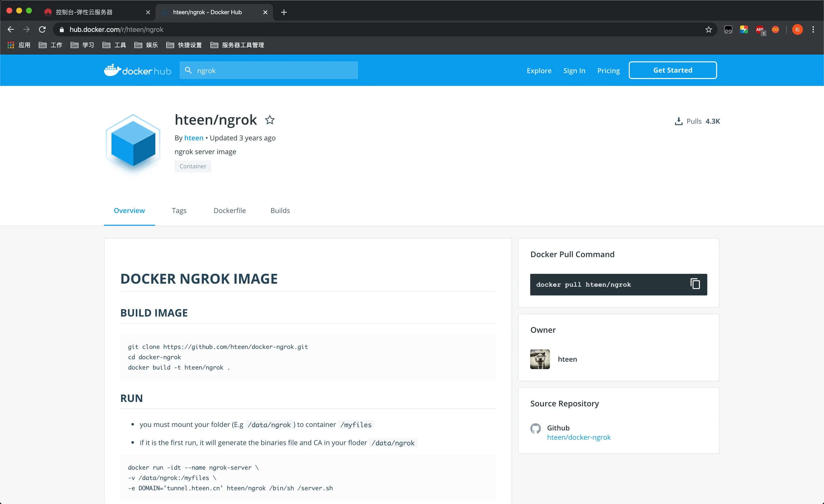Open the AdBlock Plus extension
Image resolution: width=824 pixels, height=504 pixels.
[x=760, y=30]
